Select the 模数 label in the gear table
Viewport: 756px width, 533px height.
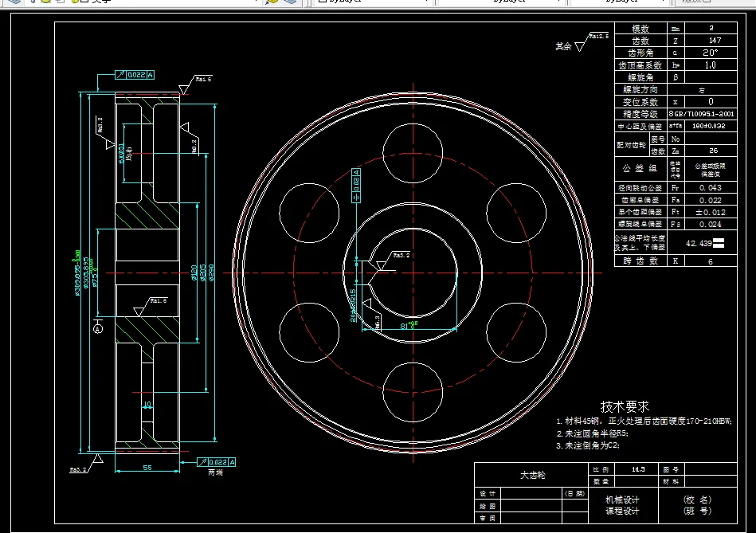[x=640, y=29]
